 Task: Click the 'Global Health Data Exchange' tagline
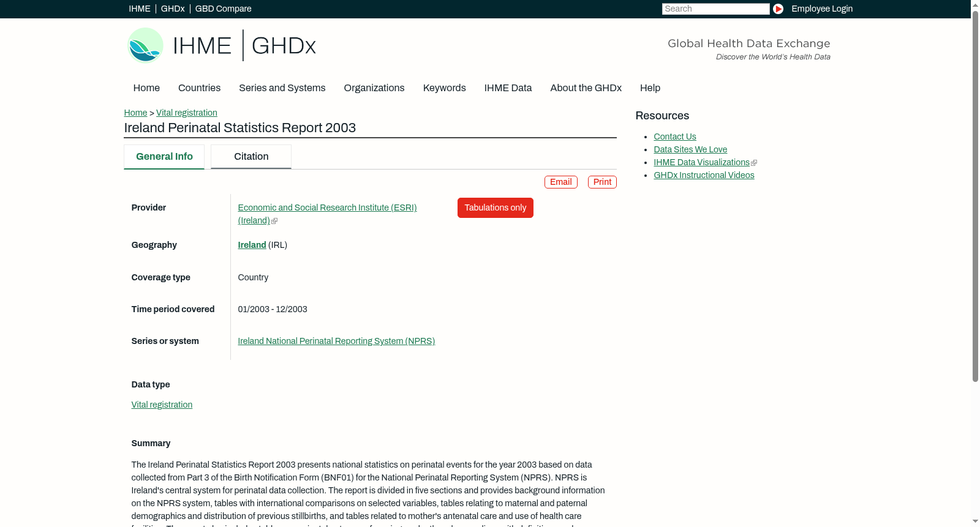click(x=749, y=43)
